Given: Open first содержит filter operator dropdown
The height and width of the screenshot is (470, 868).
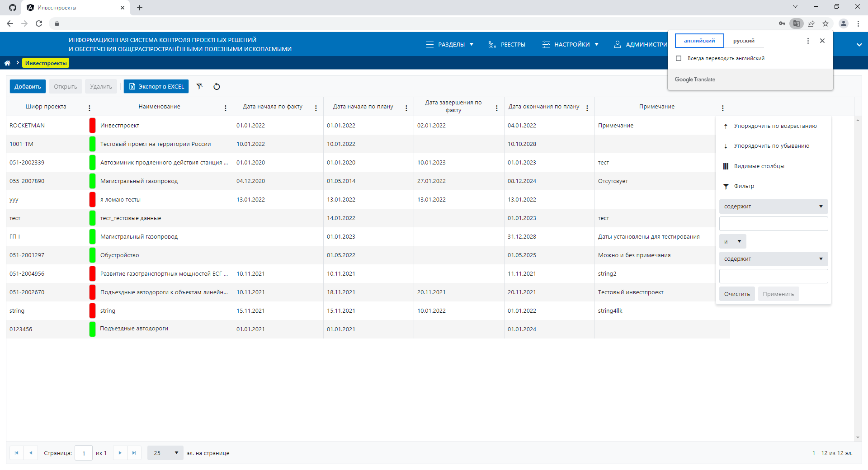Looking at the screenshot, I should pyautogui.click(x=774, y=207).
